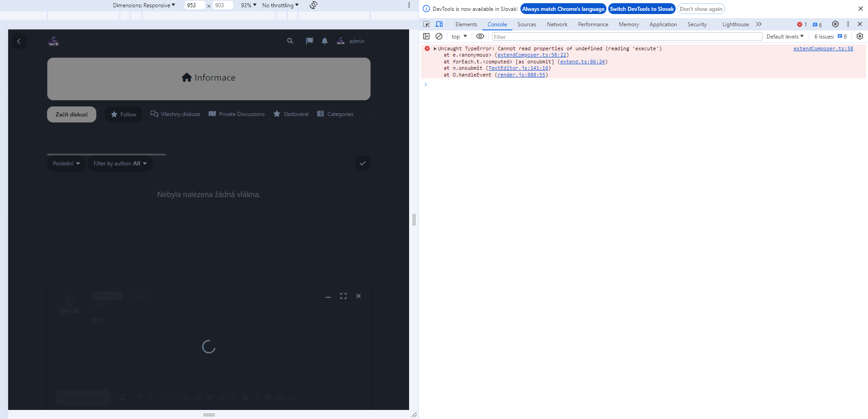This screenshot has height=419, width=868.
Task: Click the forum logo icon
Action: (x=54, y=41)
